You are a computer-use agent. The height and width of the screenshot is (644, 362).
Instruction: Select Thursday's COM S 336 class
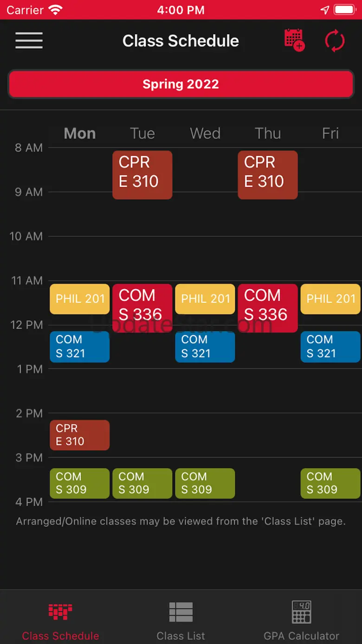tap(268, 308)
